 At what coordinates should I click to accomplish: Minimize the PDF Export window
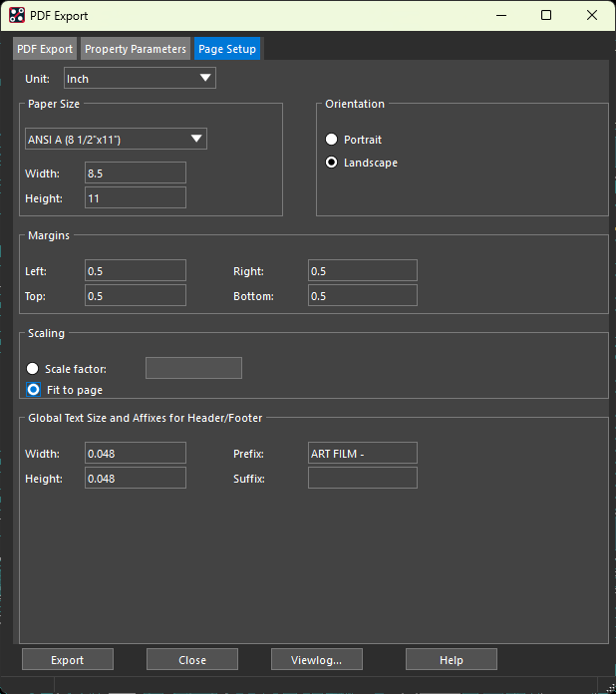tap(501, 16)
